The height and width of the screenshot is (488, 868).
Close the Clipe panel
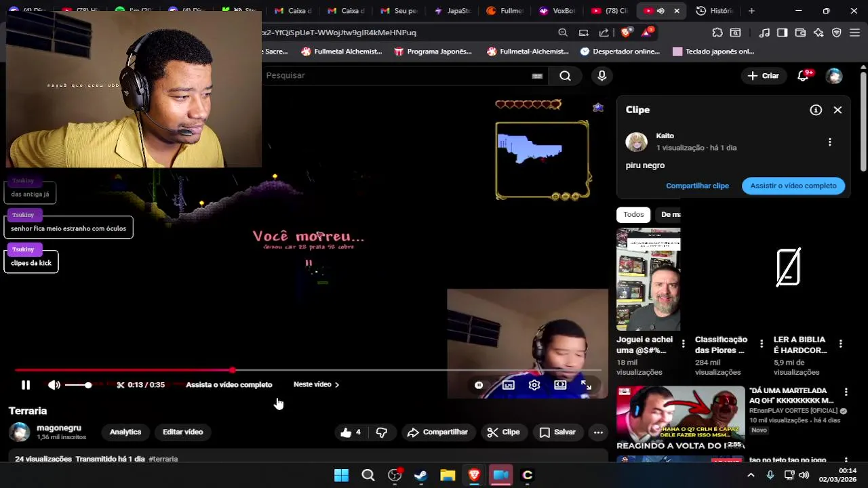tap(837, 110)
